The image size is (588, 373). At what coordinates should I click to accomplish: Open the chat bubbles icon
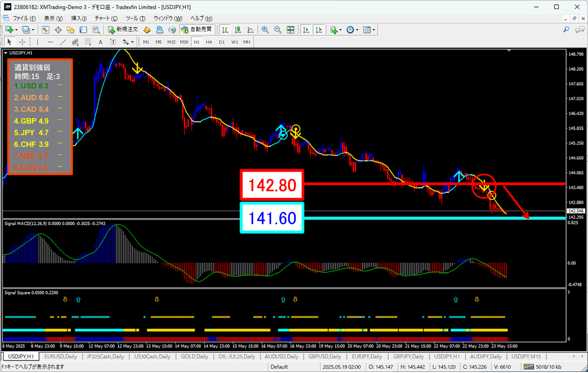pos(579,29)
